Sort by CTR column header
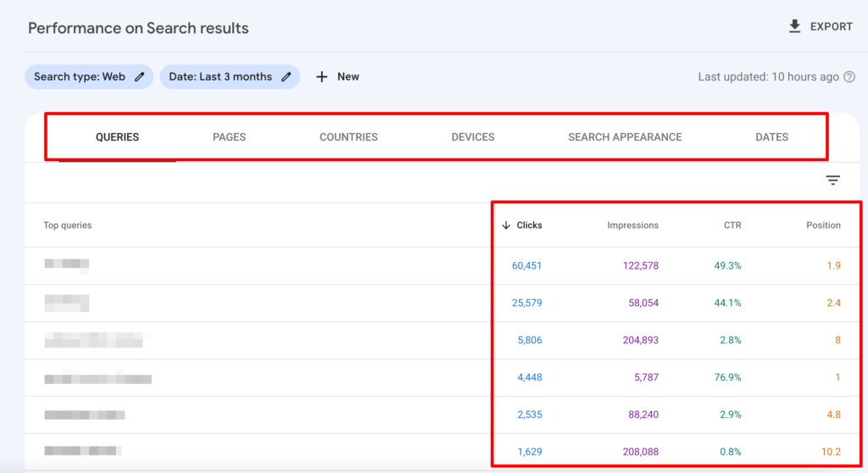The image size is (868, 473). 732,225
